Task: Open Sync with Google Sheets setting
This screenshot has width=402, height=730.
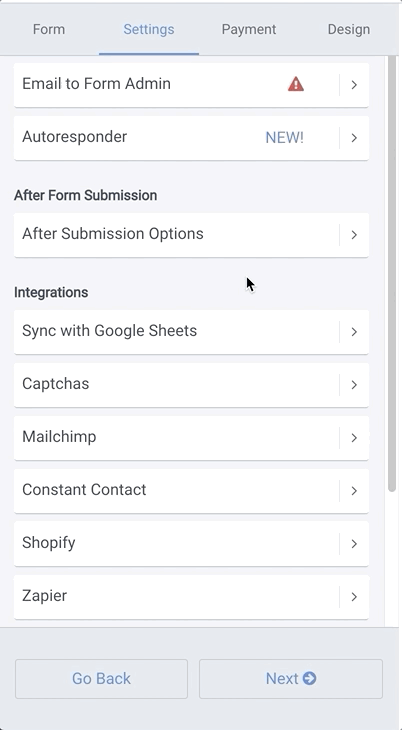Action: coord(191,331)
